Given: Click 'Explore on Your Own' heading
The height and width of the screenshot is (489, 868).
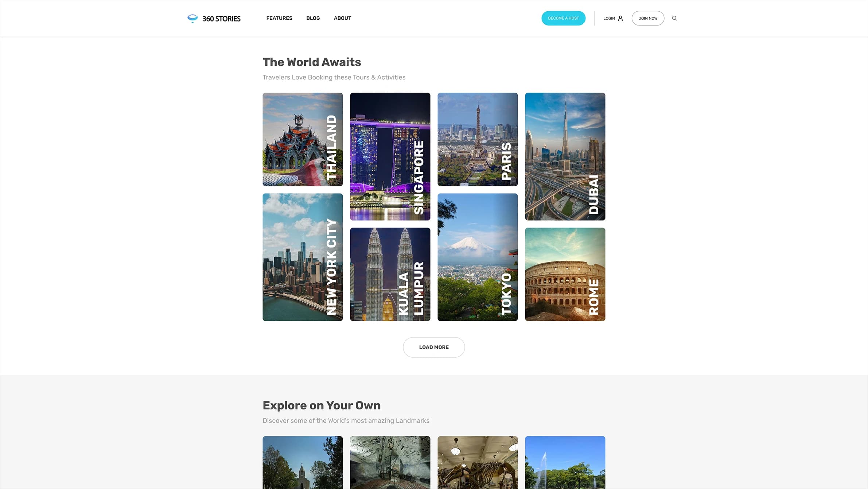Looking at the screenshot, I should click(322, 405).
